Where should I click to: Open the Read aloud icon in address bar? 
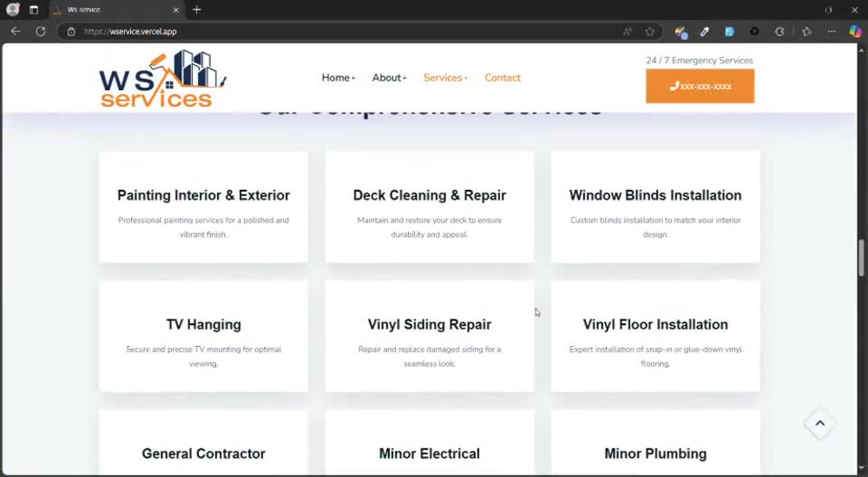628,31
